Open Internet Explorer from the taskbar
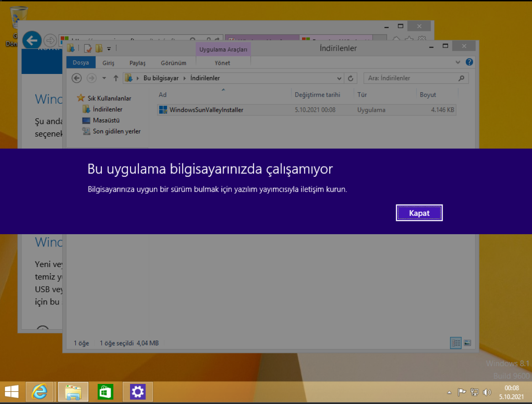 coord(40,392)
